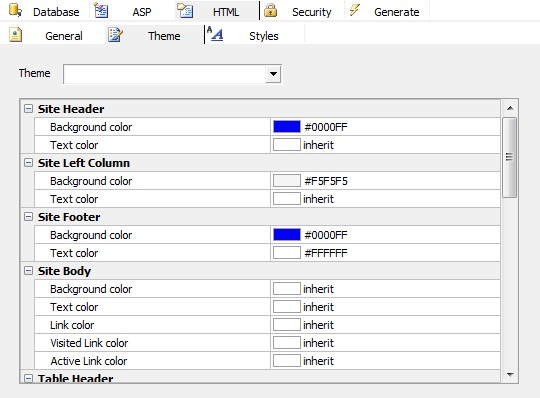Select Site Header #0000FF value
The width and height of the screenshot is (540, 398).
(326, 127)
